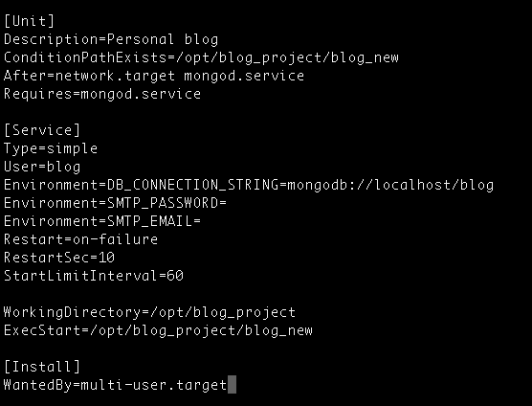Viewport: 532px width, 406px height.
Task: Click the [Unit] section header
Action: (x=29, y=21)
